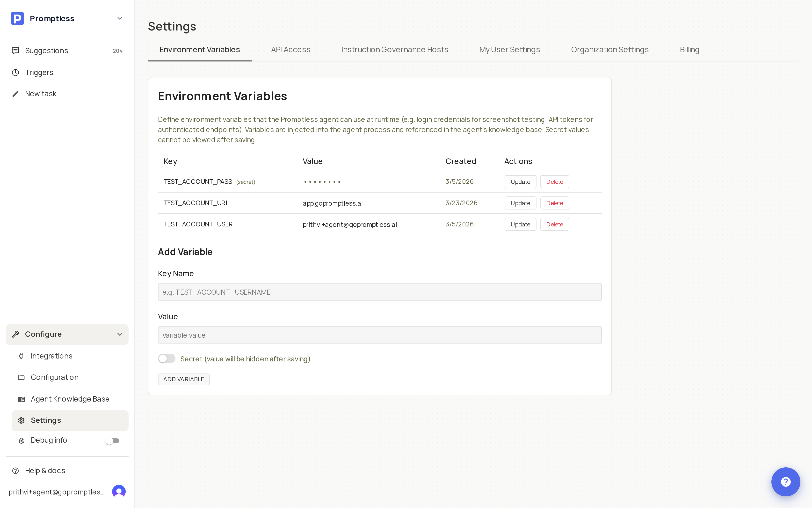Click the New task pencil icon
Screen dimensions: 812x508
click(x=15, y=94)
